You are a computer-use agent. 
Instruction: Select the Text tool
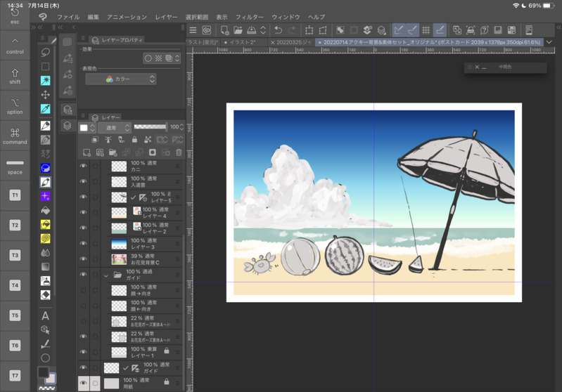click(45, 315)
